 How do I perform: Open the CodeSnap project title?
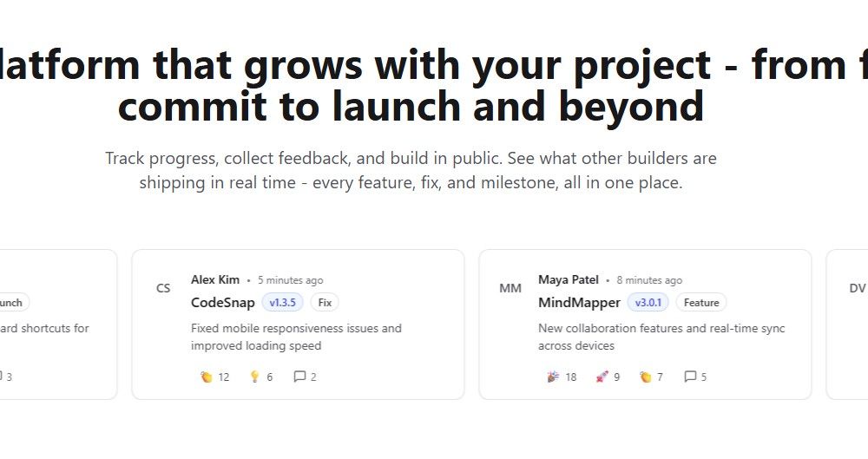tap(223, 303)
